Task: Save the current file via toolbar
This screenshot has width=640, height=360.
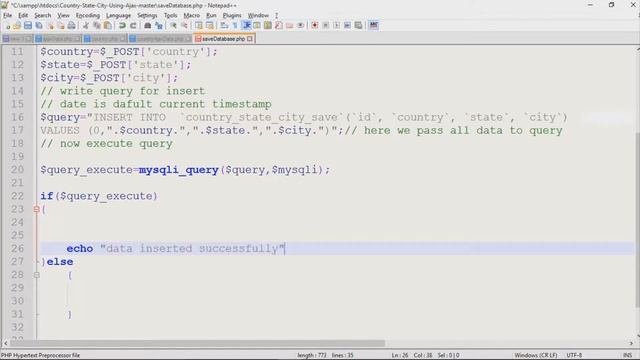Action: coord(28,25)
